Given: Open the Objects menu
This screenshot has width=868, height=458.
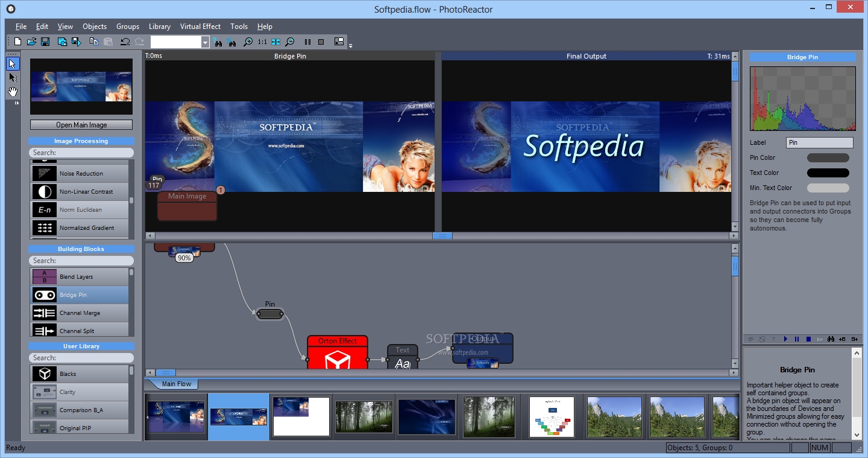Looking at the screenshot, I should [x=95, y=27].
